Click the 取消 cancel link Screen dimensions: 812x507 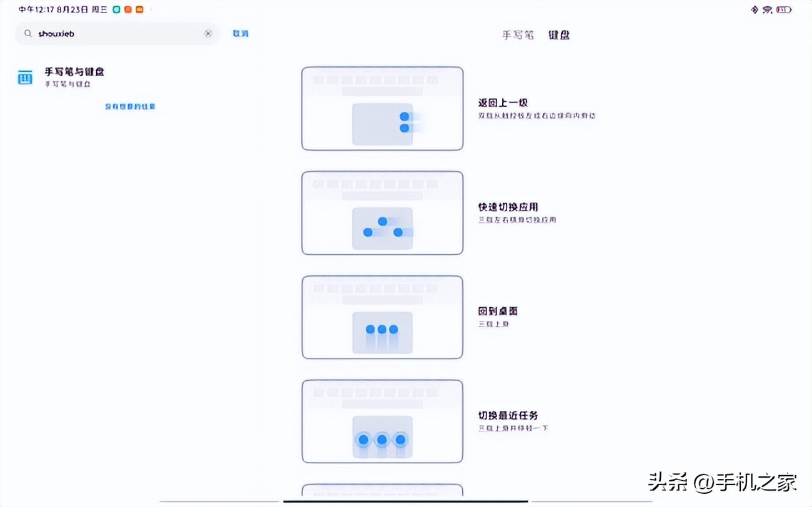(240, 33)
